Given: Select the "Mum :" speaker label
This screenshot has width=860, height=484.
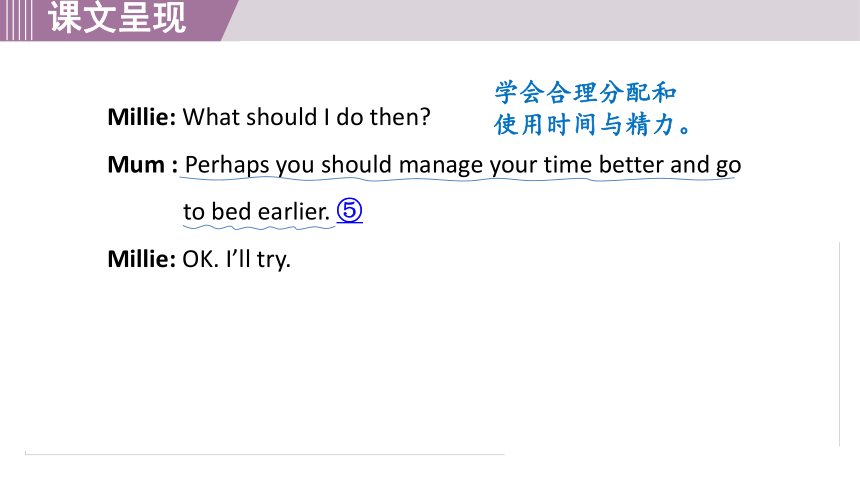Looking at the screenshot, I should [x=142, y=164].
